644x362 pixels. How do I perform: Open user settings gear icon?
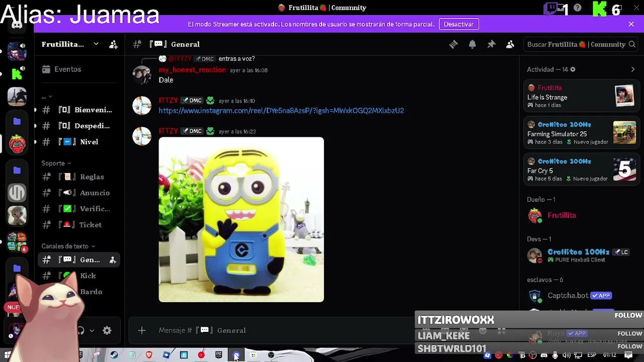pyautogui.click(x=107, y=330)
